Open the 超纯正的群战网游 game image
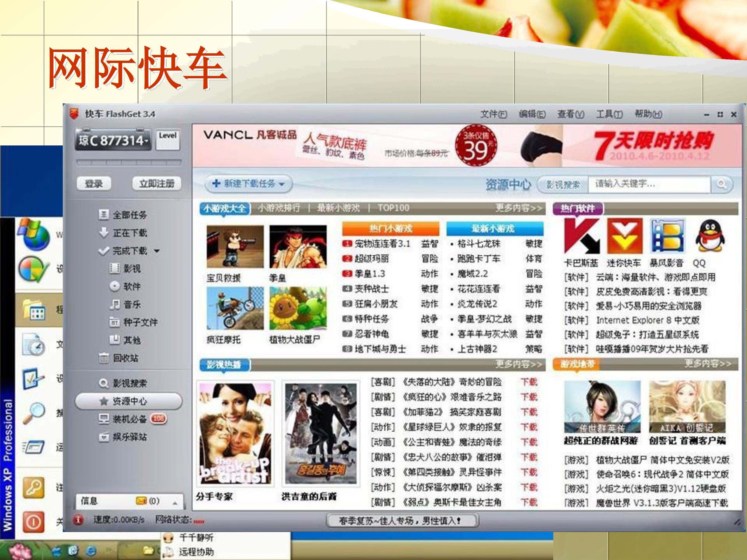This screenshot has height=560, width=747. pyautogui.click(x=602, y=407)
